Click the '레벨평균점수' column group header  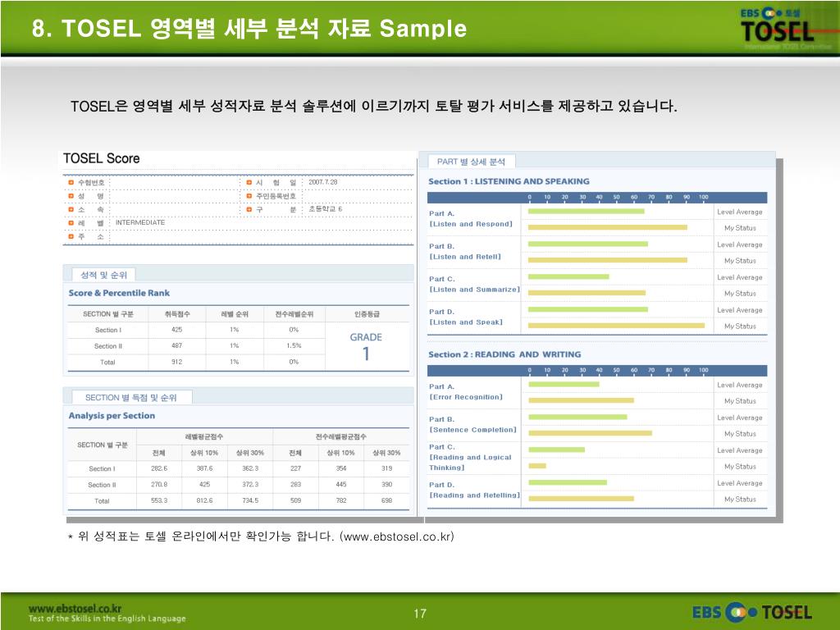tap(204, 436)
